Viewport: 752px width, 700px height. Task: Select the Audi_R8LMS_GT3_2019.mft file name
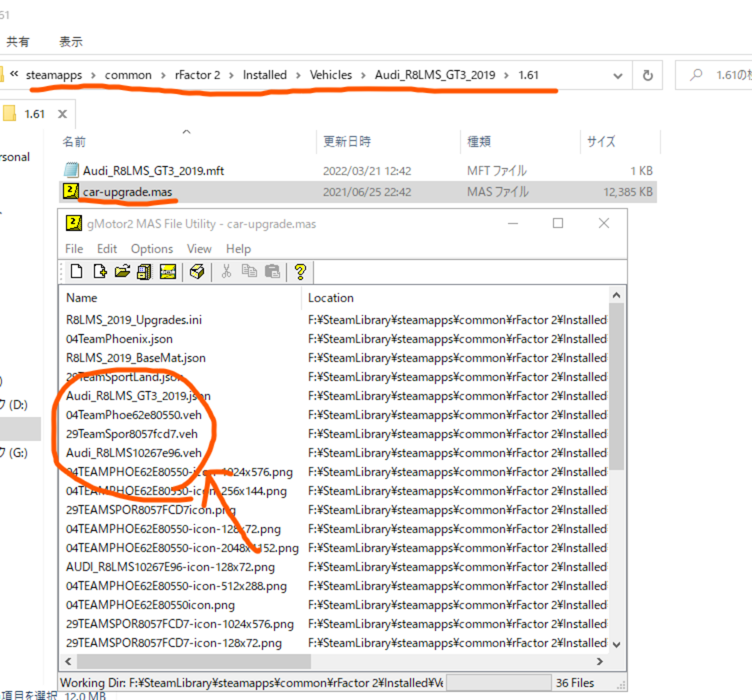coord(153,171)
